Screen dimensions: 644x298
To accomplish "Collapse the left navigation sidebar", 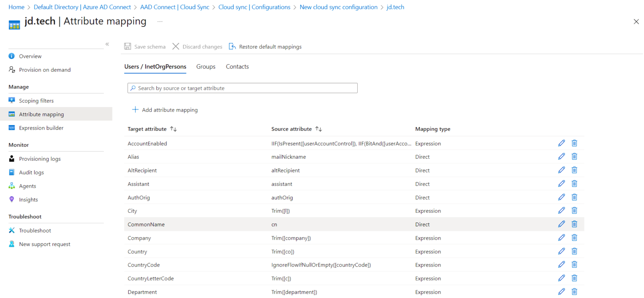I will point(107,44).
